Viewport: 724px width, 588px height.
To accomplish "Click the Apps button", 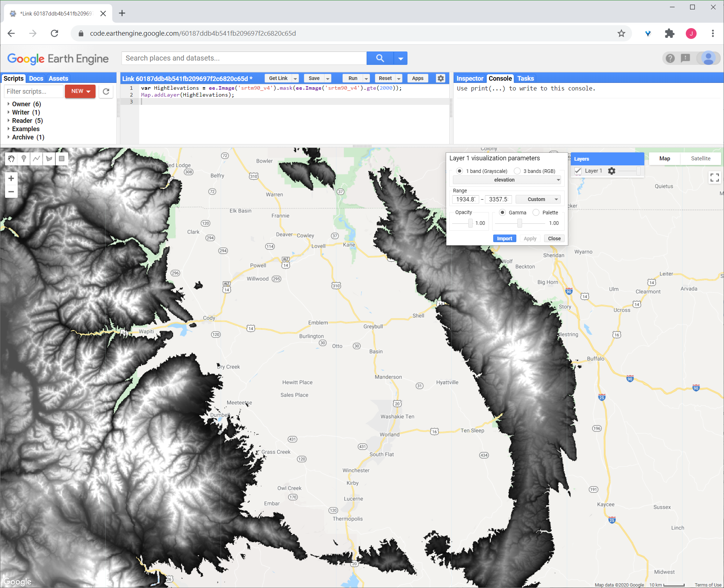I will coord(418,79).
